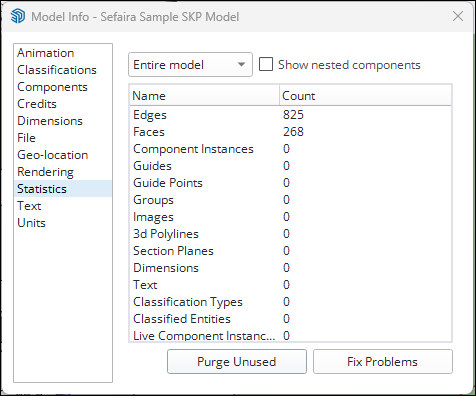Select the Guide Points row
This screenshot has width=476, height=396.
290,183
